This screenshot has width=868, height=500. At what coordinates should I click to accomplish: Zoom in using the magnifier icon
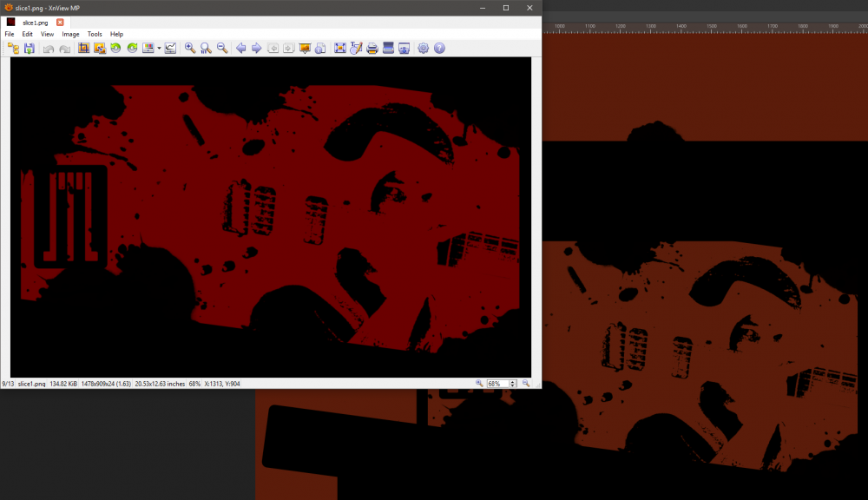click(190, 48)
